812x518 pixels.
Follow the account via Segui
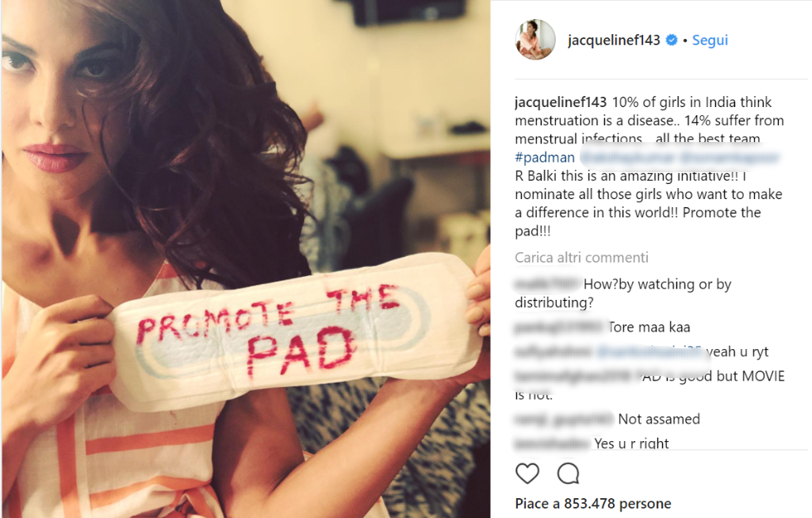tap(710, 40)
